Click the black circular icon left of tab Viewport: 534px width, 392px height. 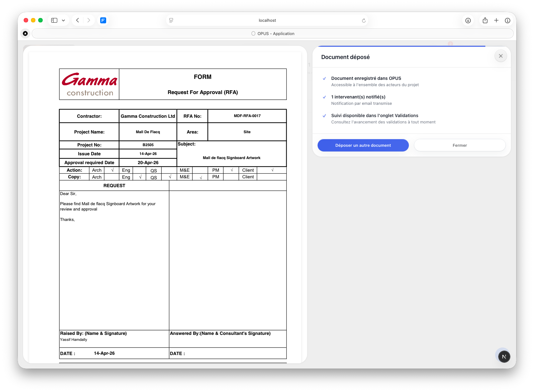pyautogui.click(x=25, y=33)
